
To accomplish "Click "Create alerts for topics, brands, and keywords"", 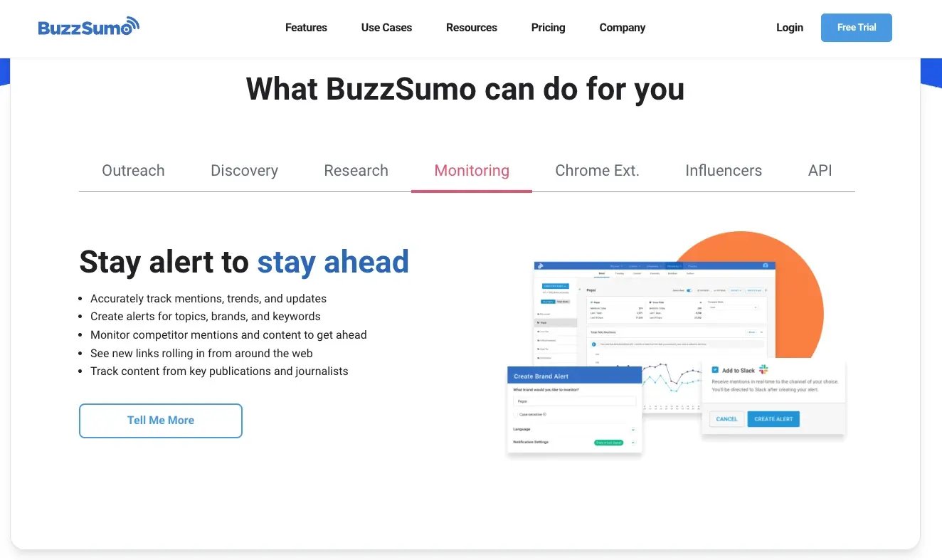I will [x=206, y=317].
